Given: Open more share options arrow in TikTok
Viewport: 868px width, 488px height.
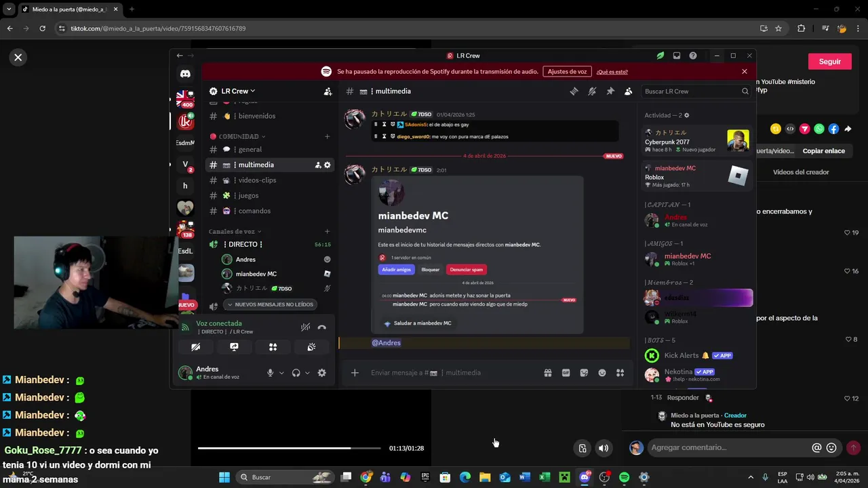Looking at the screenshot, I should (x=848, y=129).
